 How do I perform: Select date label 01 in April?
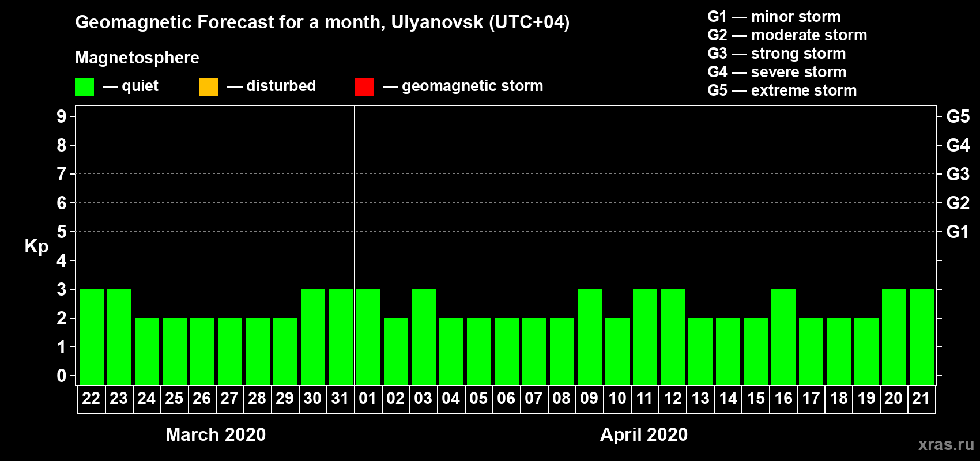pos(368,398)
